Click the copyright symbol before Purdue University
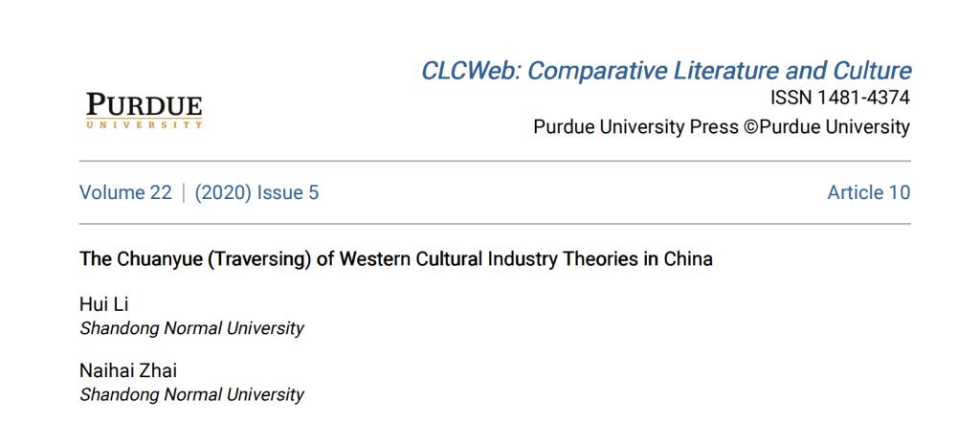This screenshot has height=422, width=980. pos(750,127)
